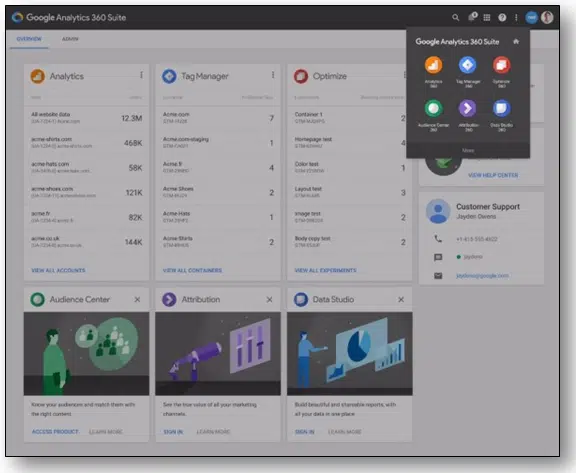Open the header vertical dots menu
The width and height of the screenshot is (576, 473).
click(516, 17)
